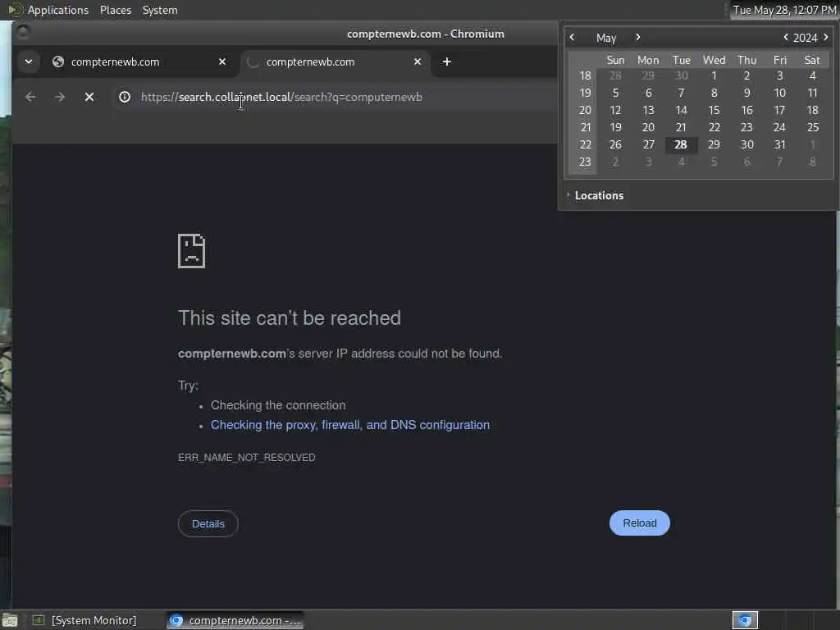Select May 1 in the calendar
The width and height of the screenshot is (840, 630).
pos(714,75)
